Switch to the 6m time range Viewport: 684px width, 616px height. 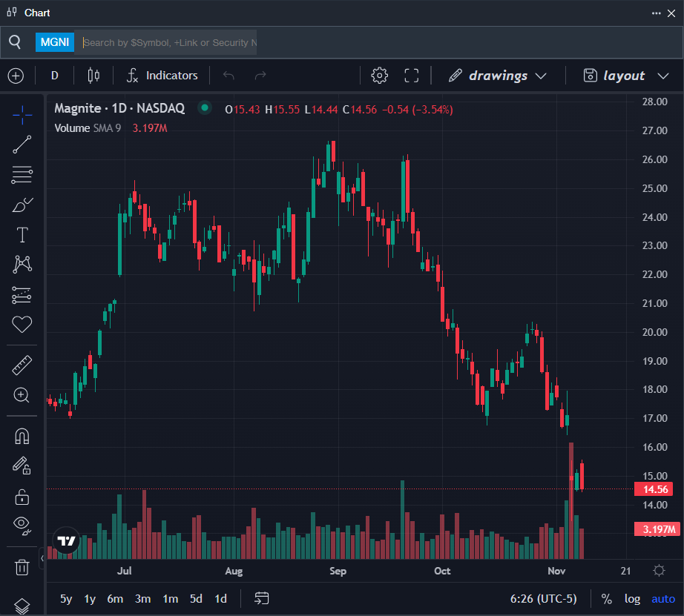(115, 599)
